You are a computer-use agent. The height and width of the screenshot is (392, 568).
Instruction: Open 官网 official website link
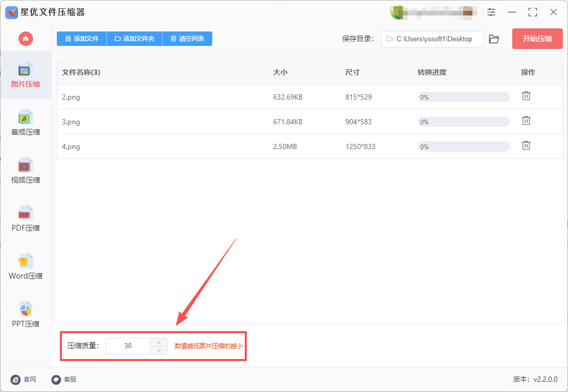24,379
